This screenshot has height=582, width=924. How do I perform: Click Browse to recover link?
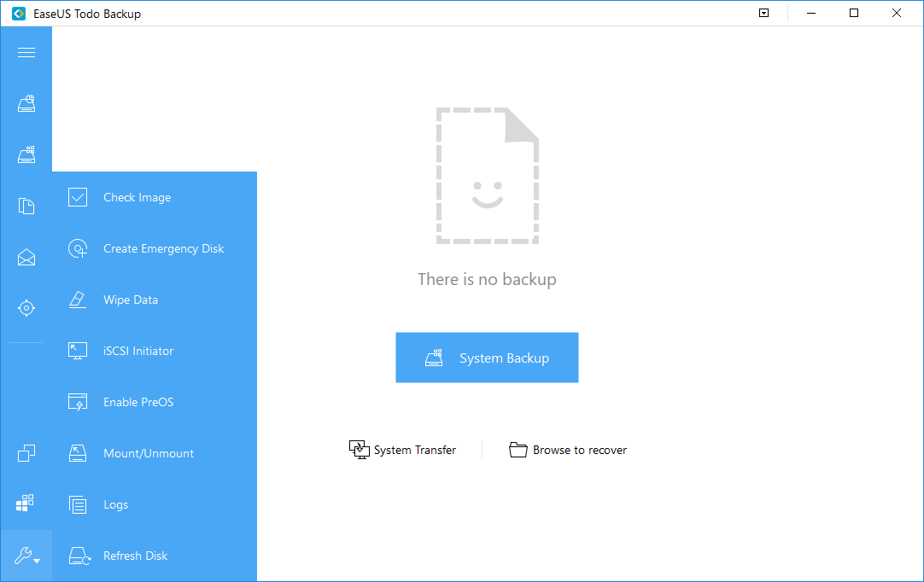(580, 450)
